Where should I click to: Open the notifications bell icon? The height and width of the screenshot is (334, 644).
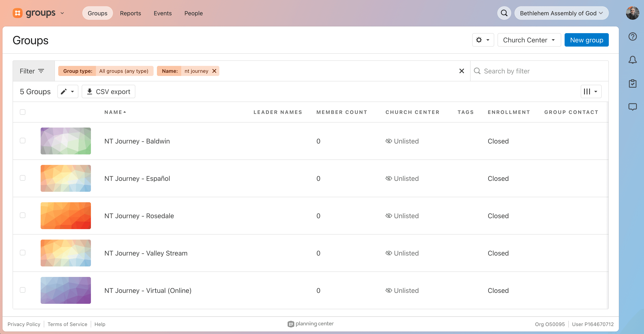click(632, 60)
